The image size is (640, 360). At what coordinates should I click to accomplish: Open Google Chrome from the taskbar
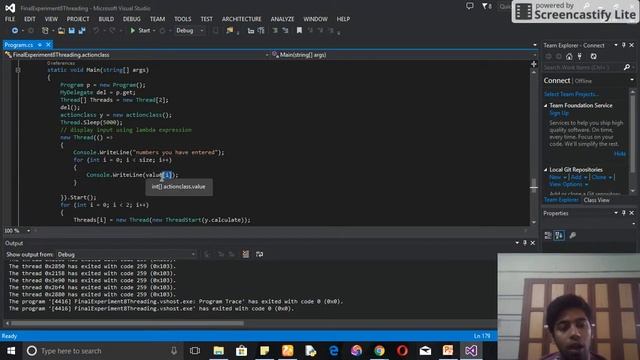[379, 351]
